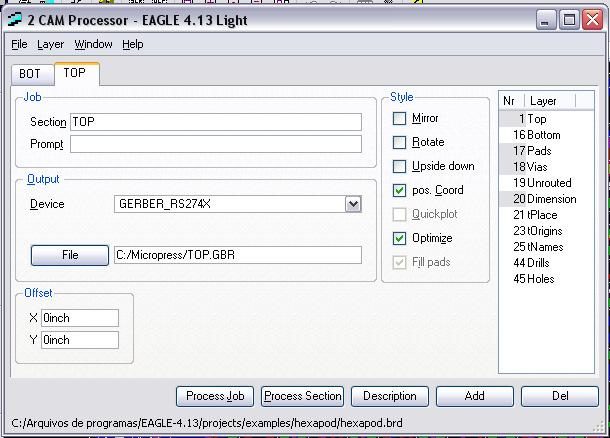The image size is (610, 438).
Task: Click the Quickplot checkbox
Action: coord(399,214)
